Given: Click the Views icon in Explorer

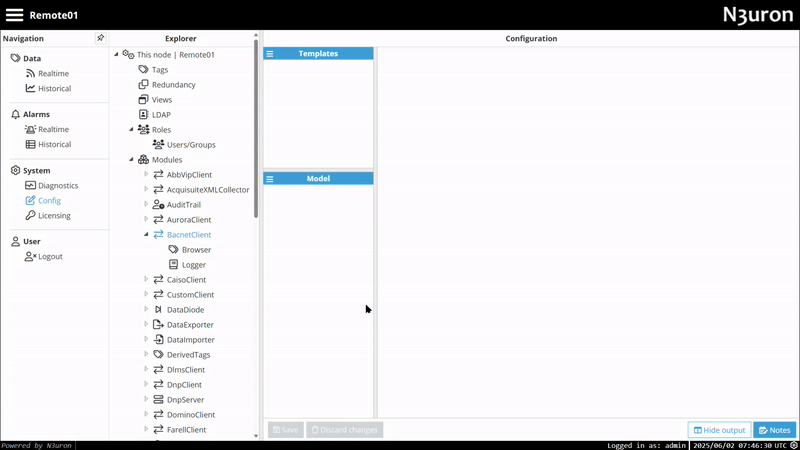Looking at the screenshot, I should (143, 99).
